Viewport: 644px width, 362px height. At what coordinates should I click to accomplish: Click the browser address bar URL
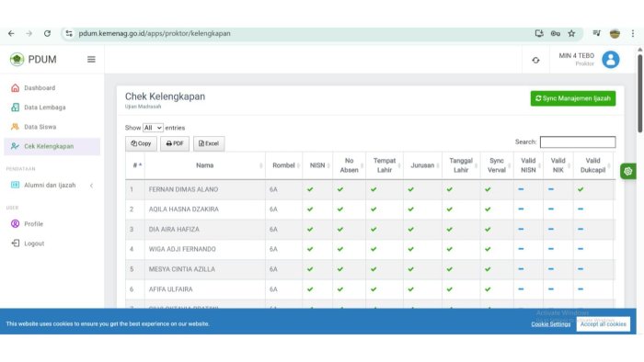tap(155, 34)
